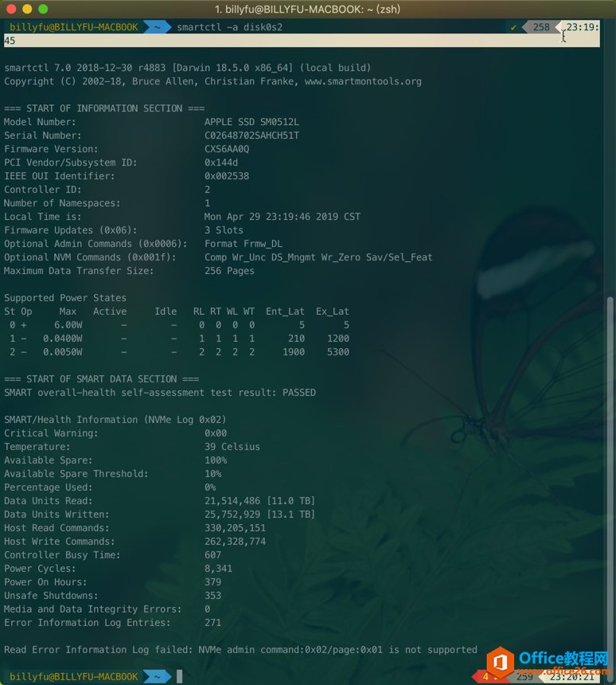Click the 'PASSED' test result
This screenshot has height=685, width=616.
click(299, 393)
